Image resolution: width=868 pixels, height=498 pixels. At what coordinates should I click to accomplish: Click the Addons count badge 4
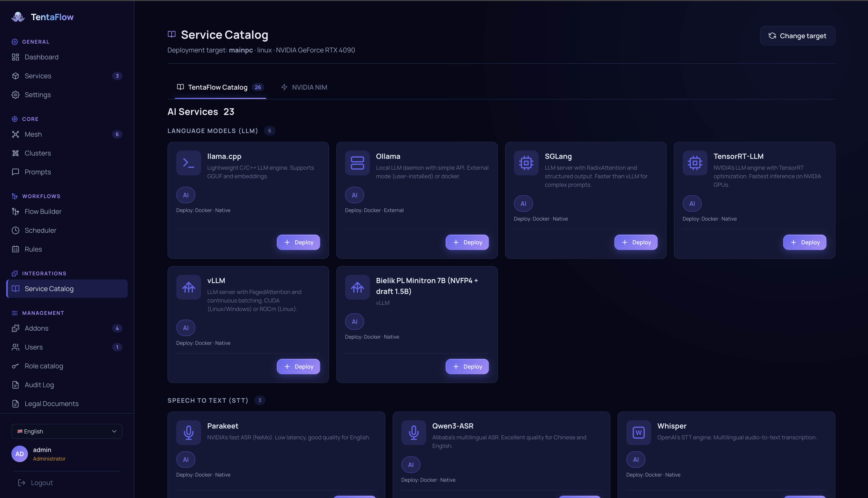(117, 328)
